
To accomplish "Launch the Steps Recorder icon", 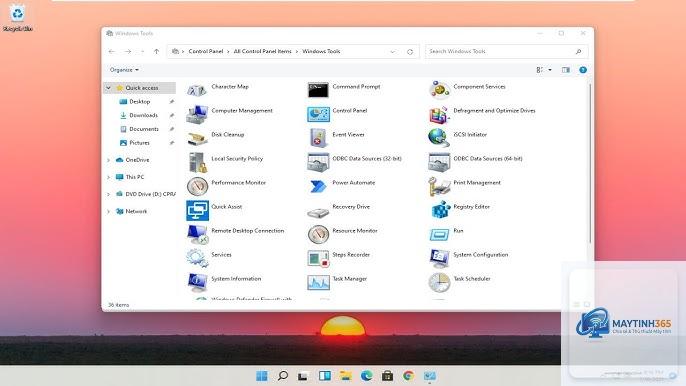I will (318, 259).
